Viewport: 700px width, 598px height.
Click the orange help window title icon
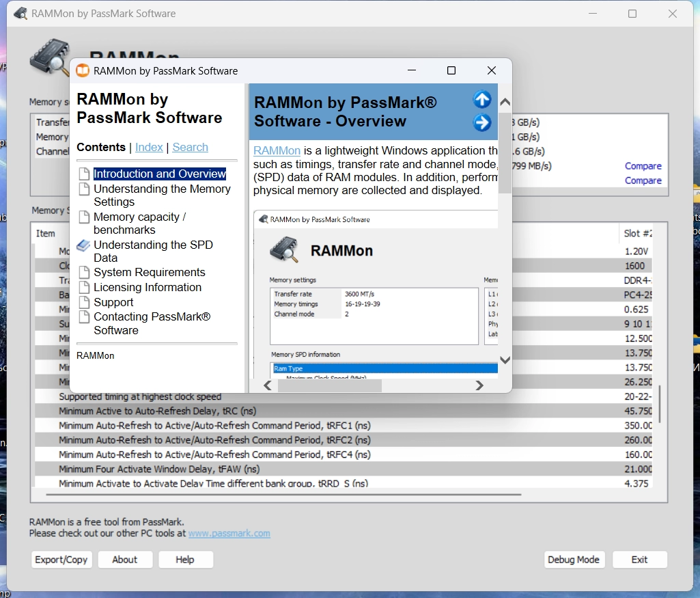(83, 70)
